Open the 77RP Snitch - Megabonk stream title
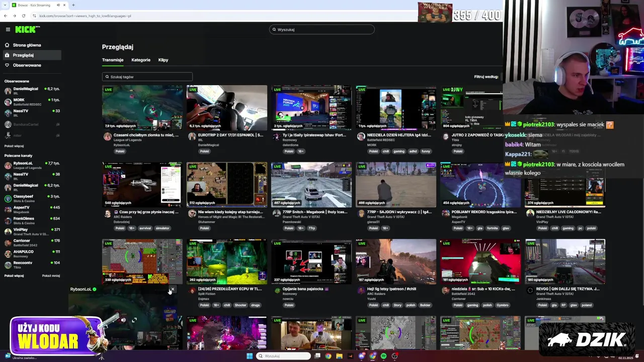The width and height of the screenshot is (644, 362). click(x=315, y=212)
